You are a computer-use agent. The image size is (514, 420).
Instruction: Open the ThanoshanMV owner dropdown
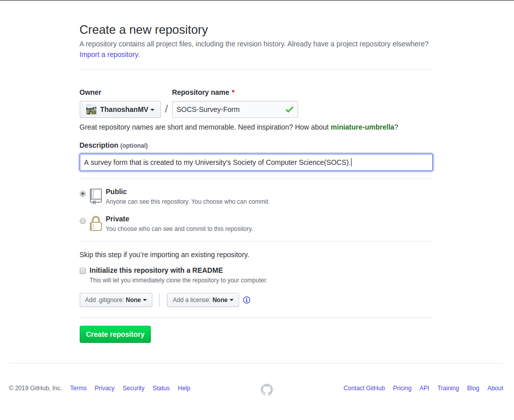point(120,109)
